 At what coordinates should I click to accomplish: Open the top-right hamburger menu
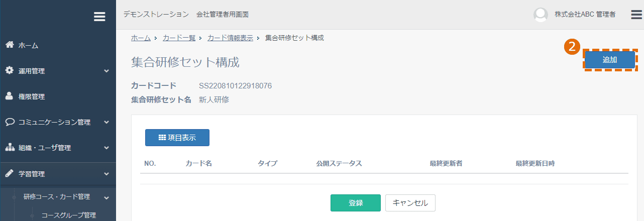[636, 15]
